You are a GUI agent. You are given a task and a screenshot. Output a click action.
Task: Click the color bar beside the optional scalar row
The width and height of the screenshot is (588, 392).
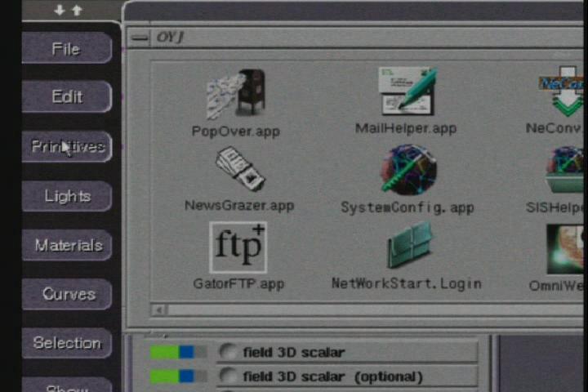point(178,376)
